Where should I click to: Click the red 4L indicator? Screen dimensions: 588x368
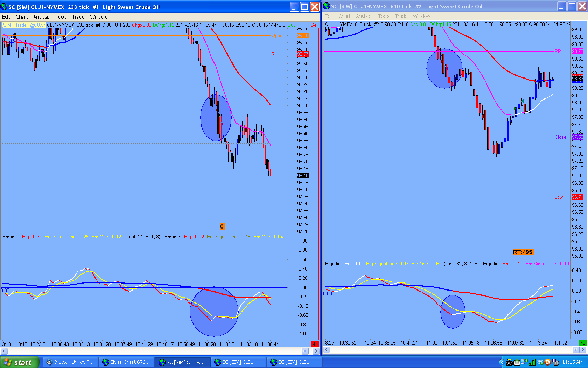(315, 344)
